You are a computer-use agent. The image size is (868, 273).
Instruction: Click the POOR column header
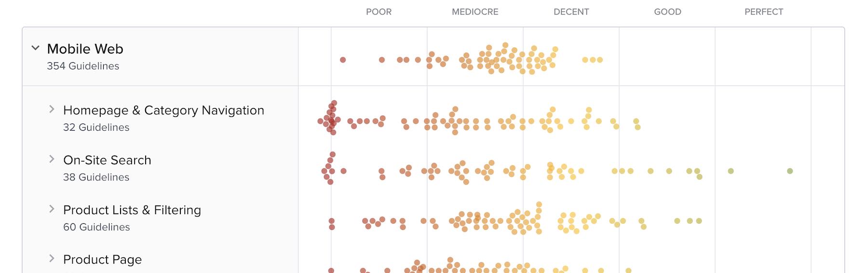(x=379, y=12)
